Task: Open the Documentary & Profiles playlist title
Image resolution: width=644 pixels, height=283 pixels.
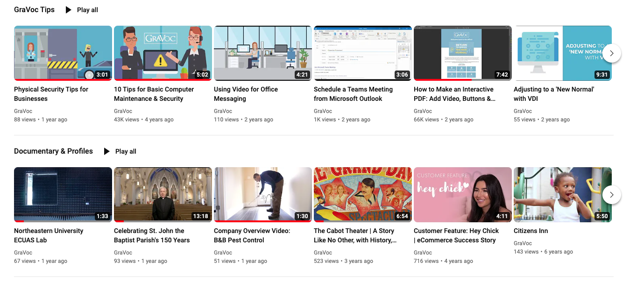Action: [53, 151]
